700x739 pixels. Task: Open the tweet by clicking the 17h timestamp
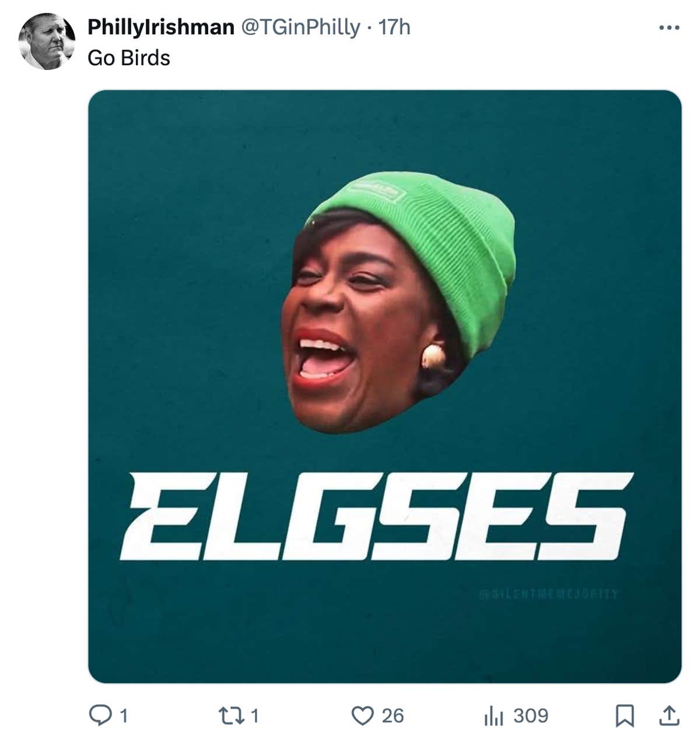coord(395,26)
